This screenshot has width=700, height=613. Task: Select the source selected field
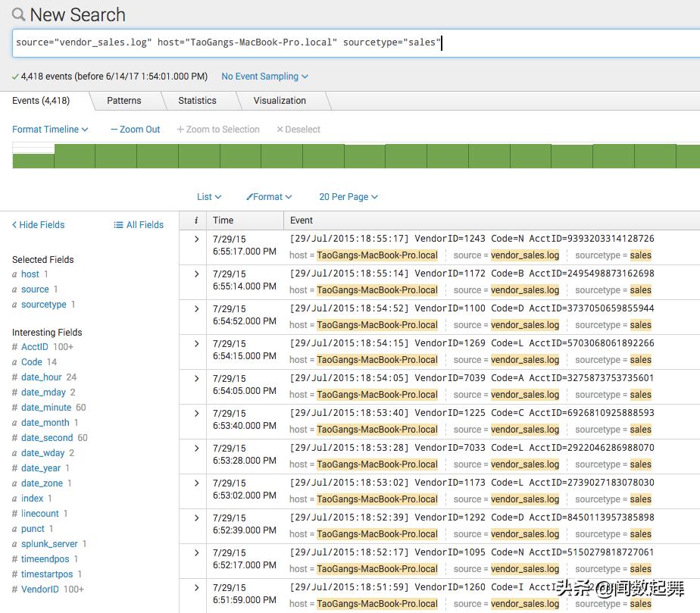[x=35, y=289]
